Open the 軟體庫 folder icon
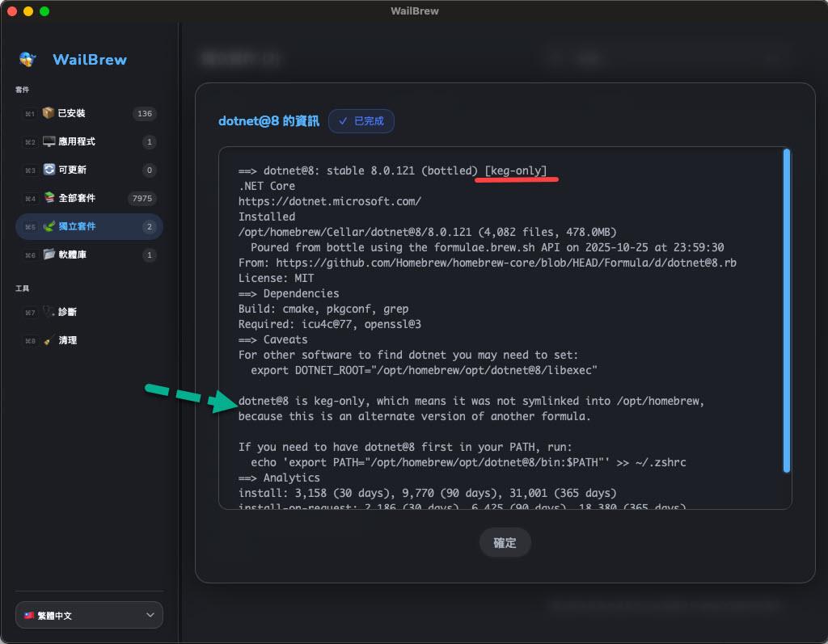Viewport: 828px width, 644px height. [x=49, y=255]
